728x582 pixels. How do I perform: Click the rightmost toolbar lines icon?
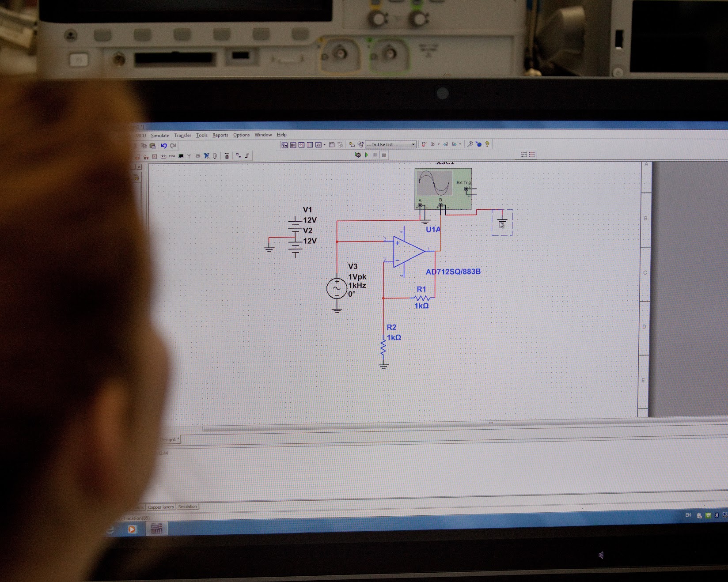(x=531, y=155)
